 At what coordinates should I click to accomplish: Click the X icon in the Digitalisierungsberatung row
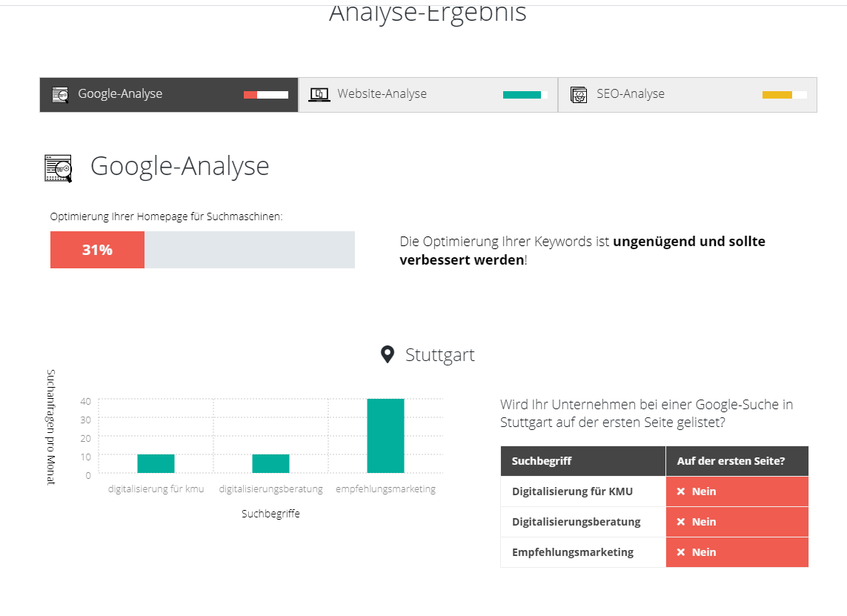point(680,522)
